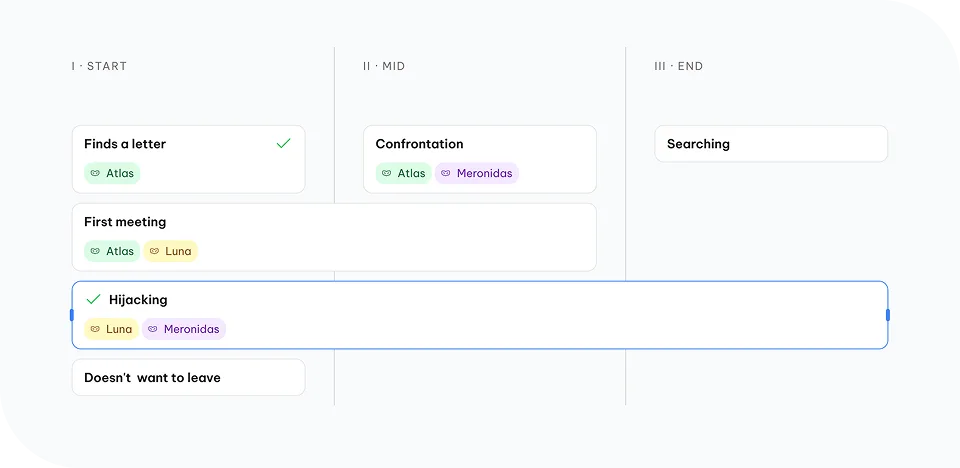The image size is (960, 468).
Task: Click the Confrontation card title
Action: click(x=419, y=144)
